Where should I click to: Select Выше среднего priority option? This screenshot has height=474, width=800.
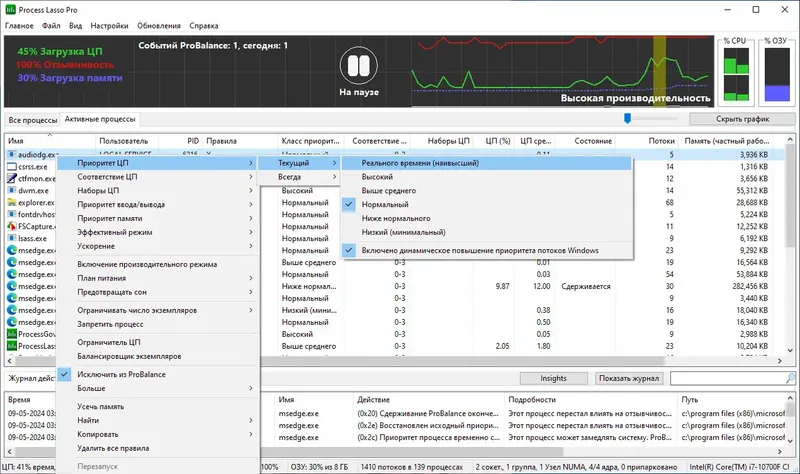(x=487, y=190)
